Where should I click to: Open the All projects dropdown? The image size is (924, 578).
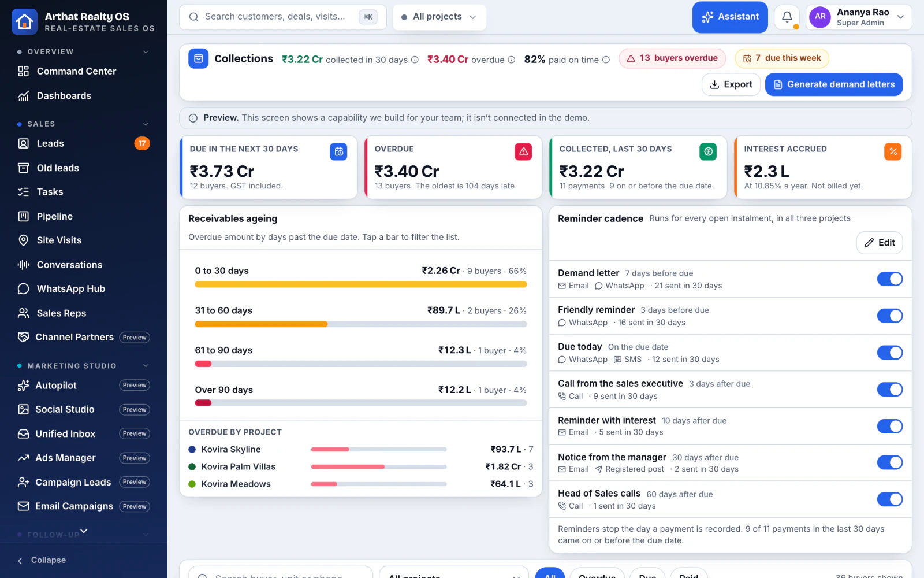tap(439, 17)
